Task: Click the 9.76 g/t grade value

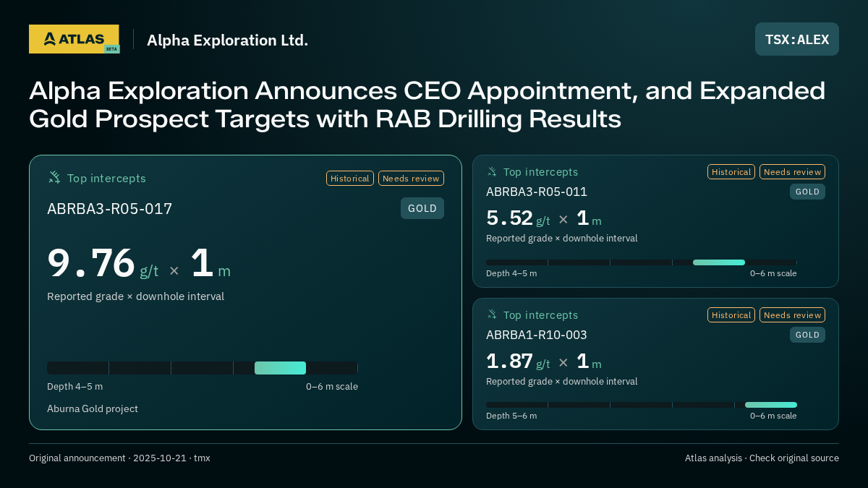Action: [103, 263]
